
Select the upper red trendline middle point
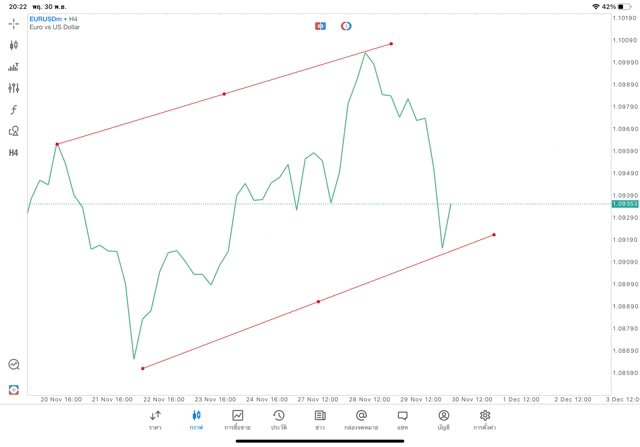click(x=224, y=94)
